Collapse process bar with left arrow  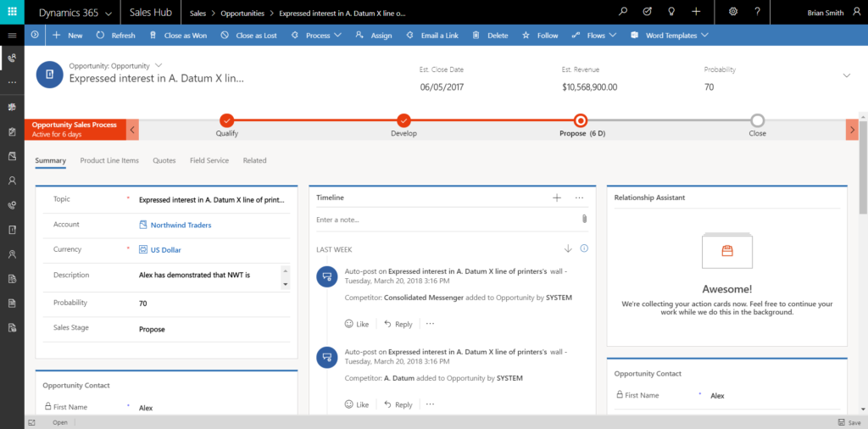[132, 129]
